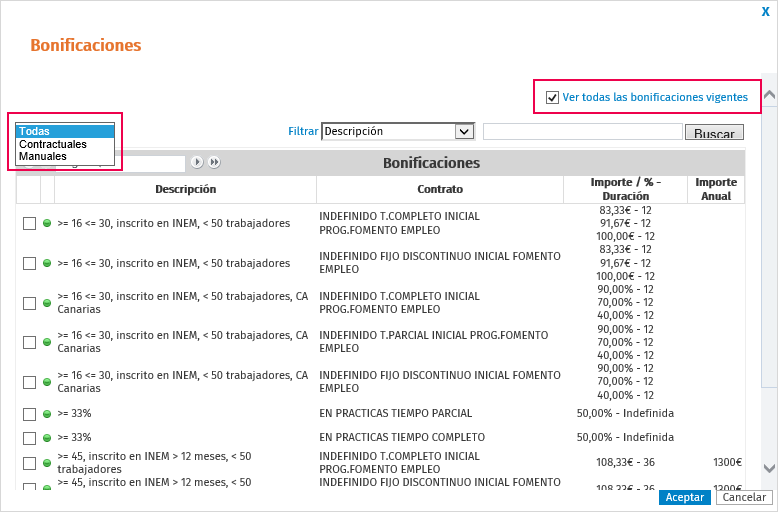Image resolution: width=778 pixels, height=512 pixels.
Task: Click the 'Descripción' column header
Action: click(x=186, y=189)
